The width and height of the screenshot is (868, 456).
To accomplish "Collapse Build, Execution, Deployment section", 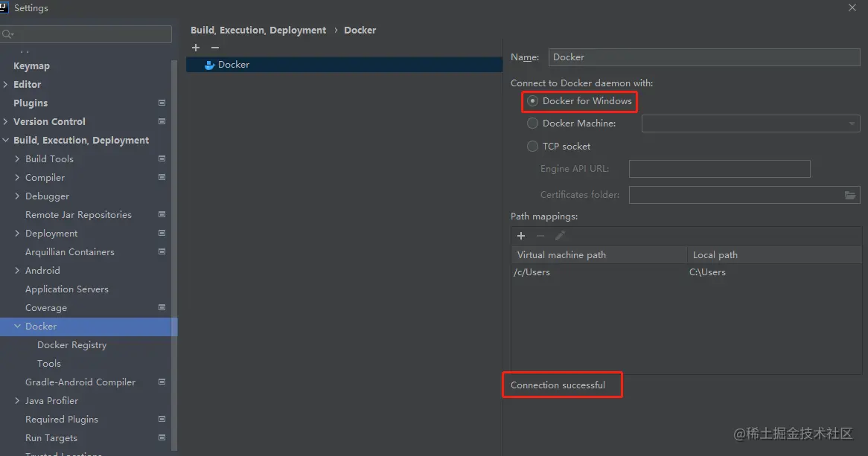I will (5, 140).
